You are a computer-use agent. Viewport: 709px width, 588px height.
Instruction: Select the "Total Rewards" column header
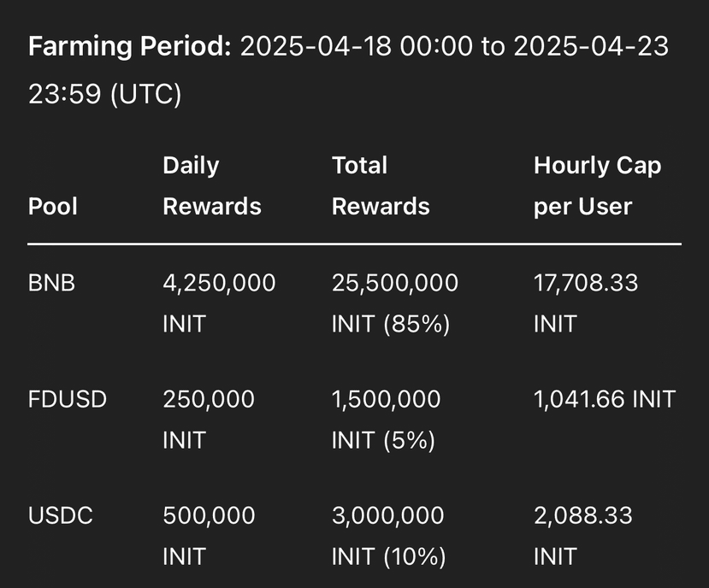(381, 185)
